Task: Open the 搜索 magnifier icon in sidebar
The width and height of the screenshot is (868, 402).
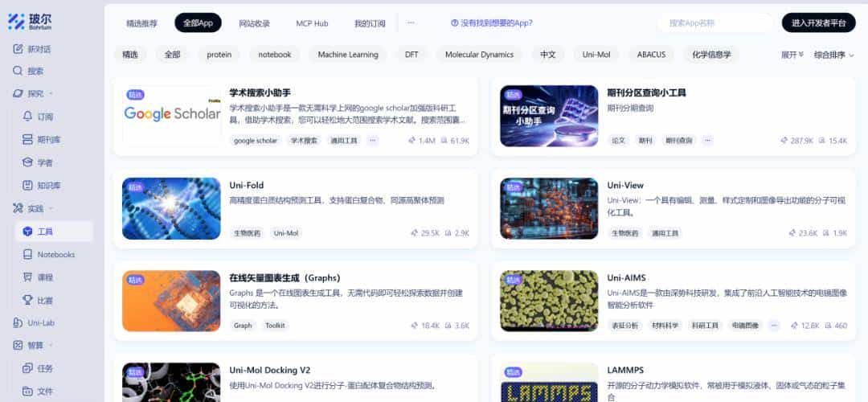Action: (x=18, y=71)
